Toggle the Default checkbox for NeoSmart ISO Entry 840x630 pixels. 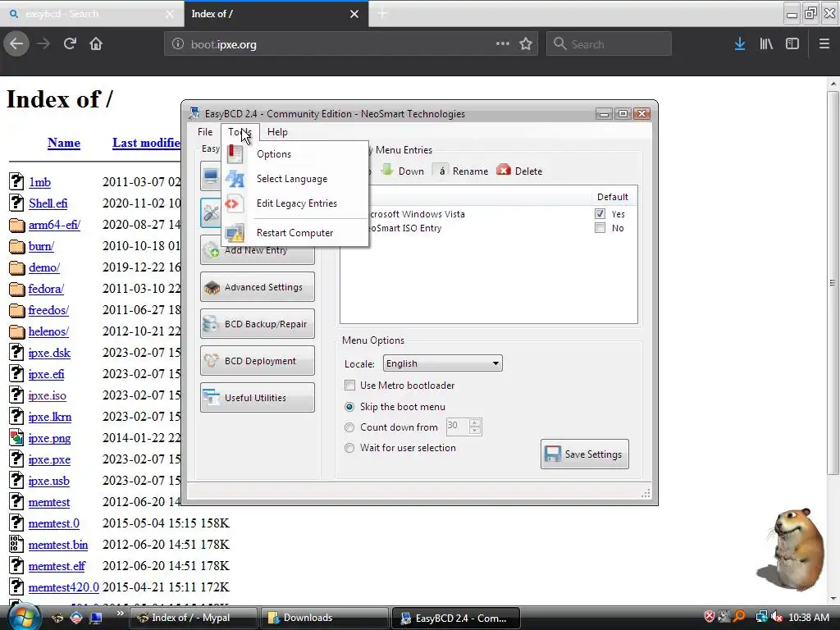(600, 228)
